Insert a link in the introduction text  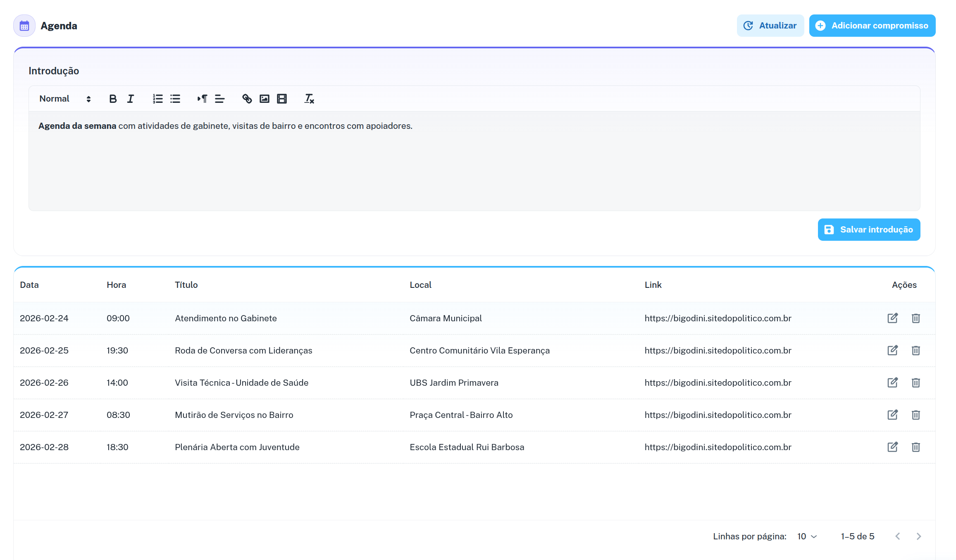247,99
